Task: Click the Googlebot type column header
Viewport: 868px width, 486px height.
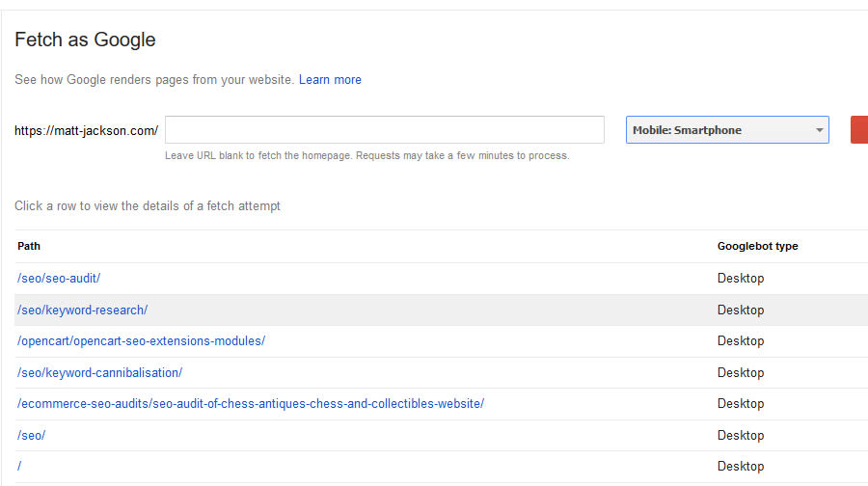Action: (757, 246)
